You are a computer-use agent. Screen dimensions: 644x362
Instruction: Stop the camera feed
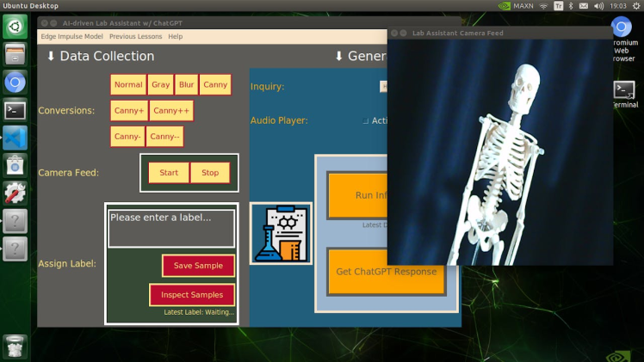(210, 173)
